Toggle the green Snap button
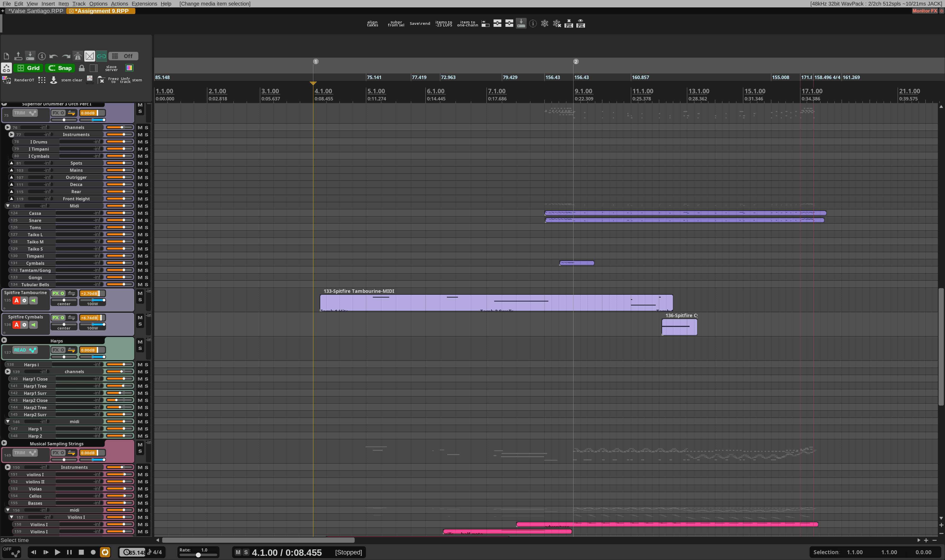The image size is (945, 560). (60, 68)
